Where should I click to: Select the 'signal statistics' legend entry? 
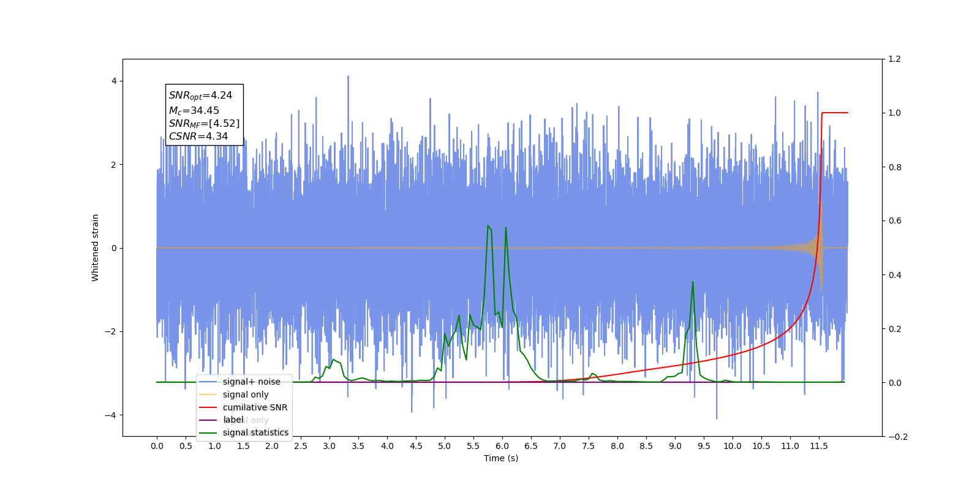coord(255,432)
